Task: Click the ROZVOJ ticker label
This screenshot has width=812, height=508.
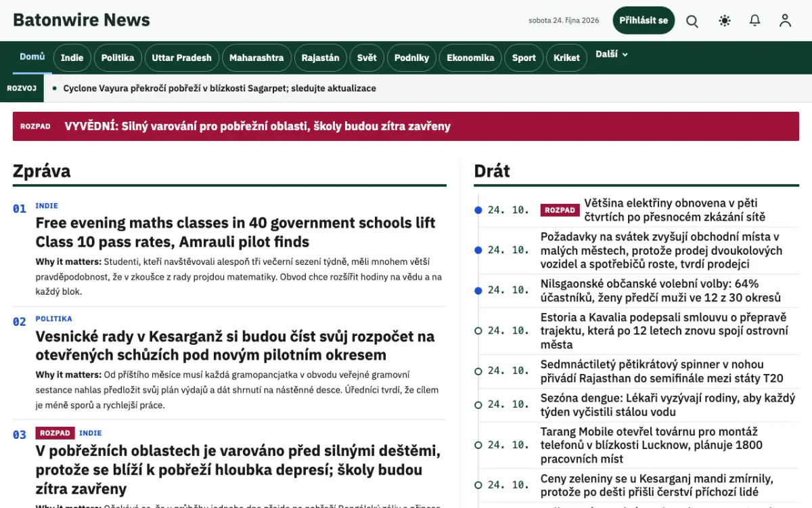Action: point(22,88)
